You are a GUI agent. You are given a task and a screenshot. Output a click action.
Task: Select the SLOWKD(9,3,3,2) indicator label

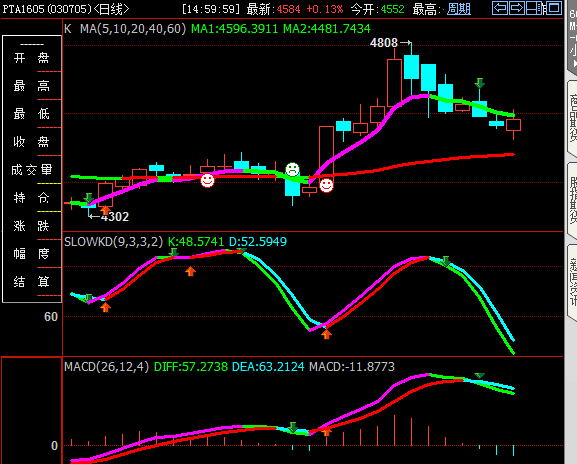pyautogui.click(x=113, y=242)
